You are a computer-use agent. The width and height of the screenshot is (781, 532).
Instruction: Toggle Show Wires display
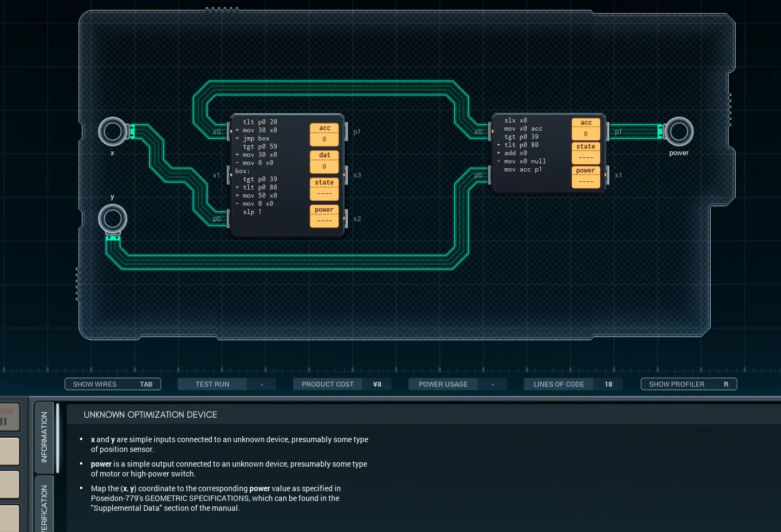(112, 384)
